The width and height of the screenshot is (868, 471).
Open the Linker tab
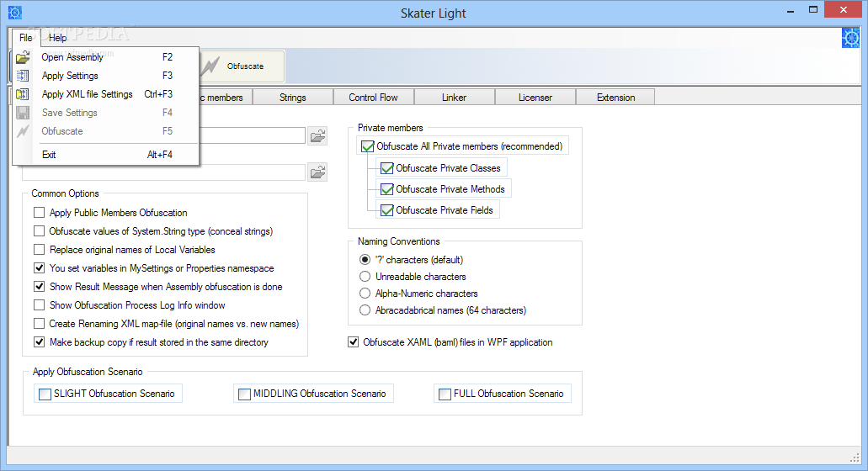(454, 98)
